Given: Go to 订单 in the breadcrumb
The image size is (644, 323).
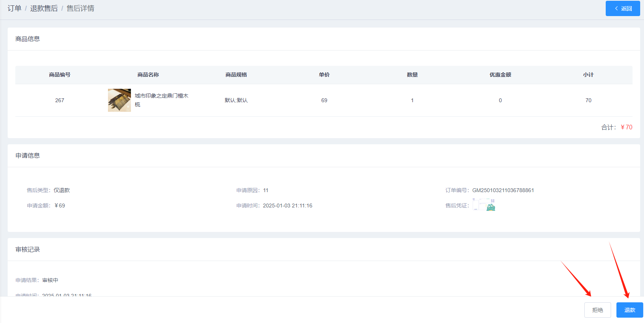Looking at the screenshot, I should (x=15, y=8).
